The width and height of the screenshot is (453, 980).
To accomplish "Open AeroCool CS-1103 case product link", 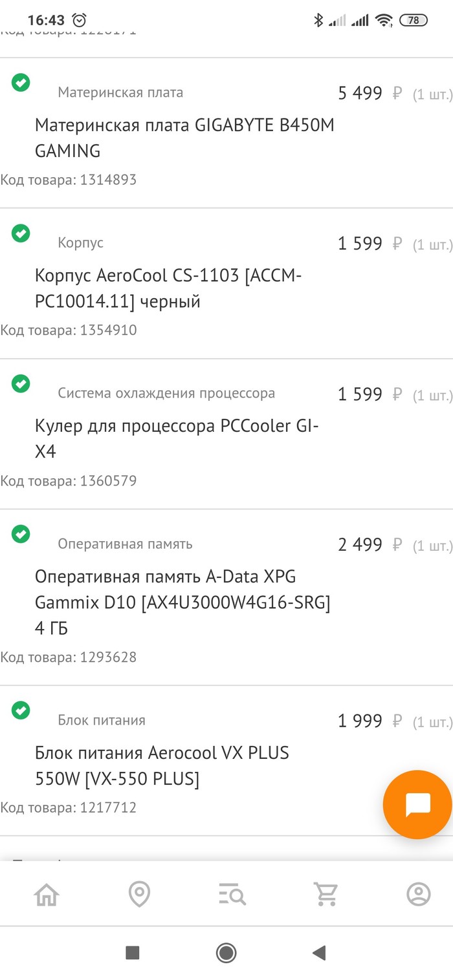I will pyautogui.click(x=168, y=288).
